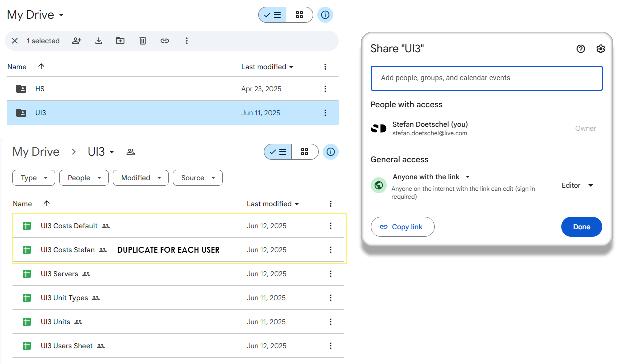
Task: Open the Editor role dropdown
Action: 577,185
